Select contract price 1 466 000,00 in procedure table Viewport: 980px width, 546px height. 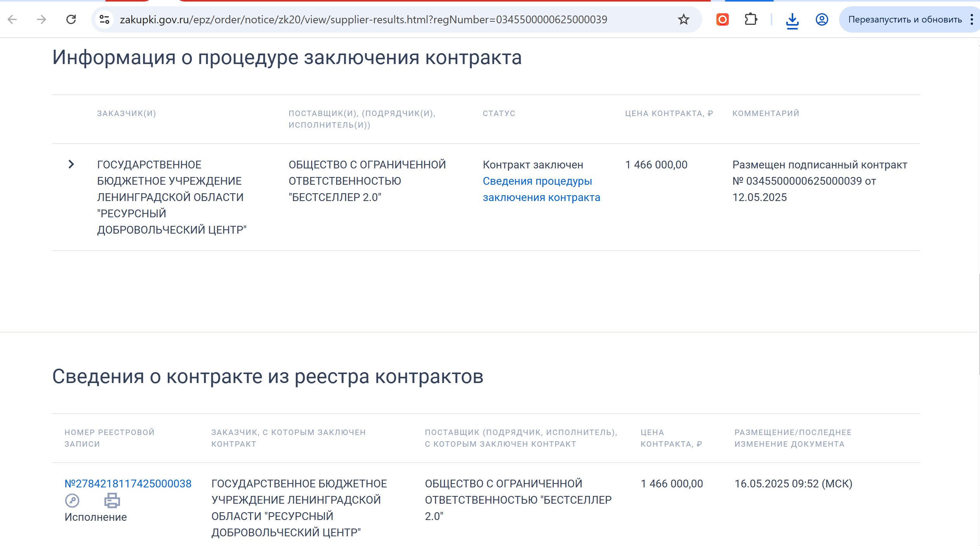tap(656, 165)
